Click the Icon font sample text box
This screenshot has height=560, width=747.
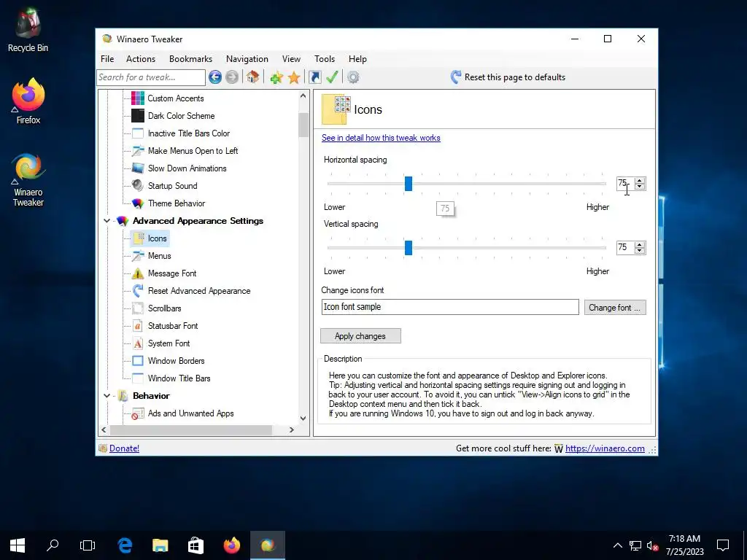click(450, 307)
